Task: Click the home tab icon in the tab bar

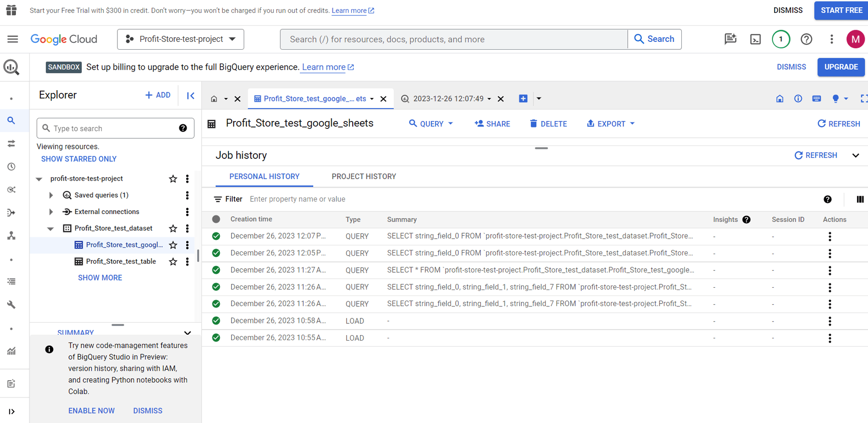Action: (214, 99)
